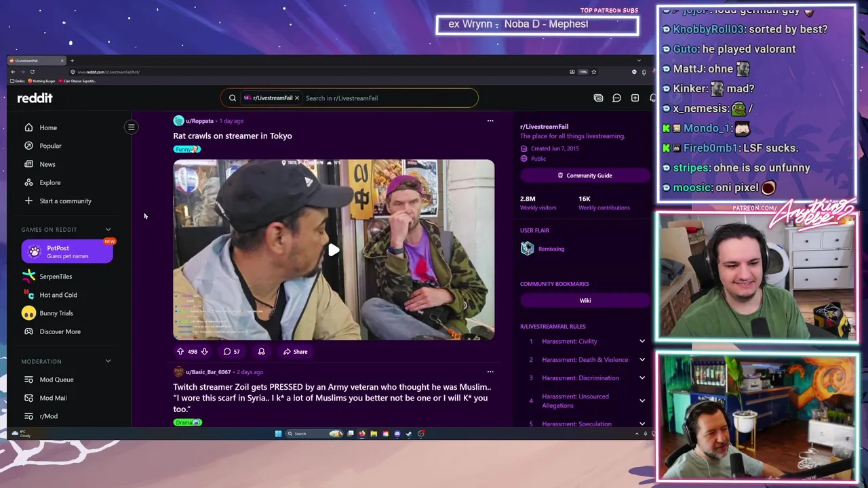
Task: Open Steam from the taskbar
Action: tap(408, 434)
